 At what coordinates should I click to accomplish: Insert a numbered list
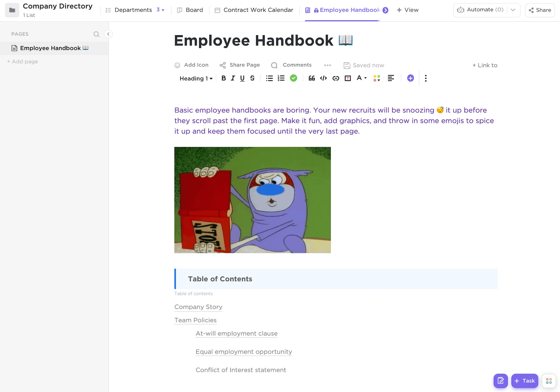pyautogui.click(x=281, y=78)
